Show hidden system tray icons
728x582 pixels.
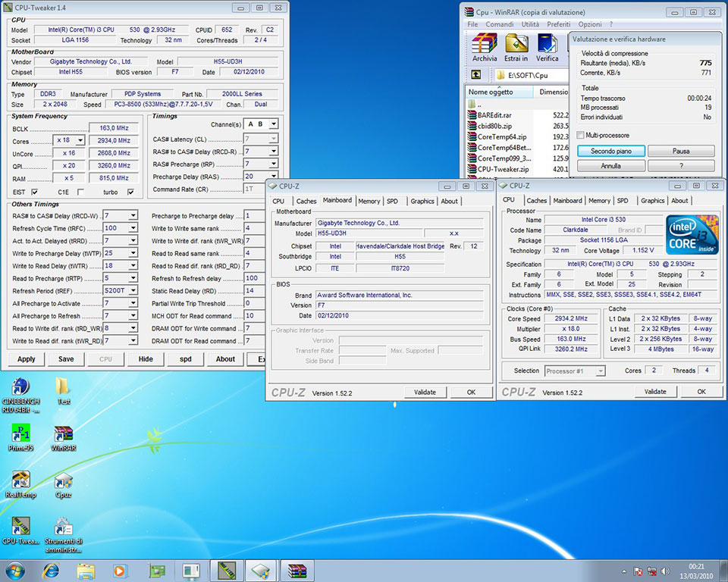pos(624,571)
